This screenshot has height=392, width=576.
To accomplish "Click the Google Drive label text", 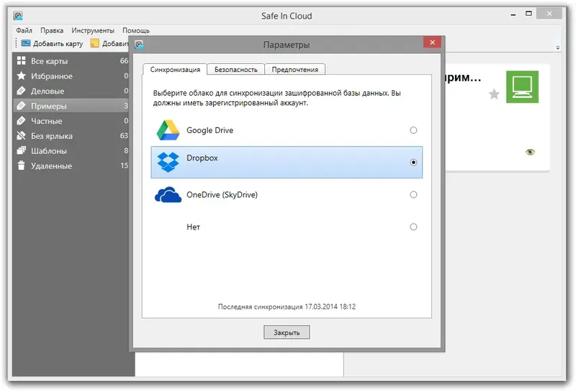I will (x=210, y=130).
